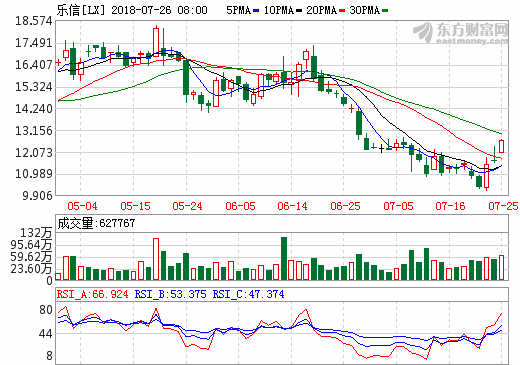The image size is (520, 365).
Task: Click the green 30PMA legend swatch
Action: coord(385,11)
